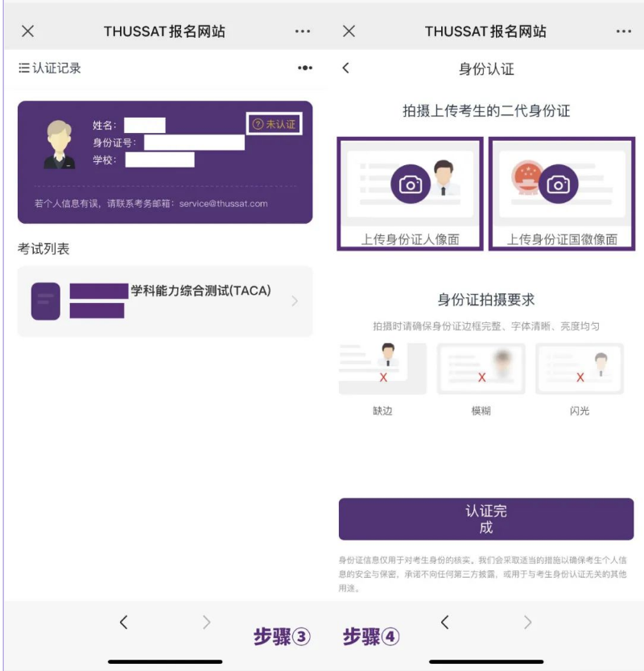
Task: Tap browser back arrow in left bottom bar
Action: click(124, 622)
